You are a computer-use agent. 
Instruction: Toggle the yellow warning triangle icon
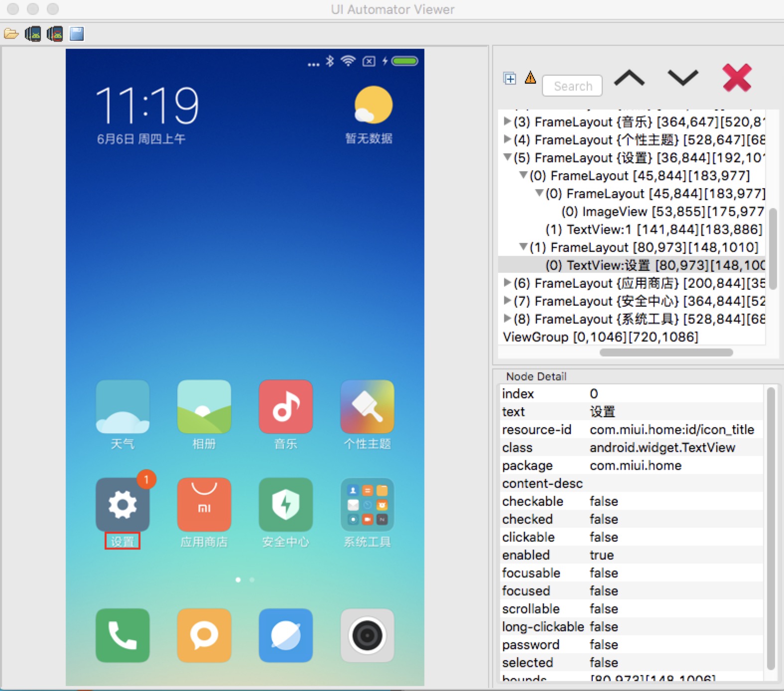tap(530, 78)
